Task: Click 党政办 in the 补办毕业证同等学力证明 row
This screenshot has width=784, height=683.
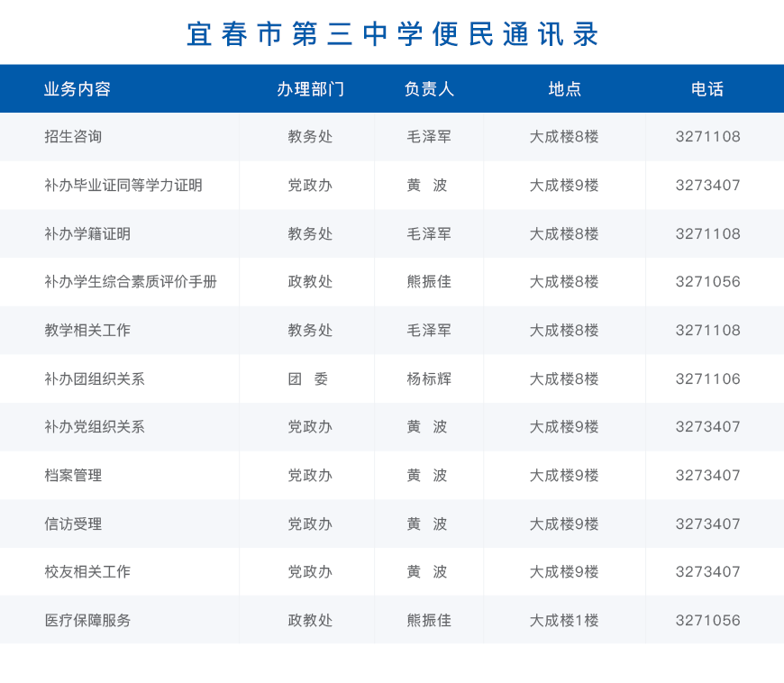Action: (x=310, y=185)
